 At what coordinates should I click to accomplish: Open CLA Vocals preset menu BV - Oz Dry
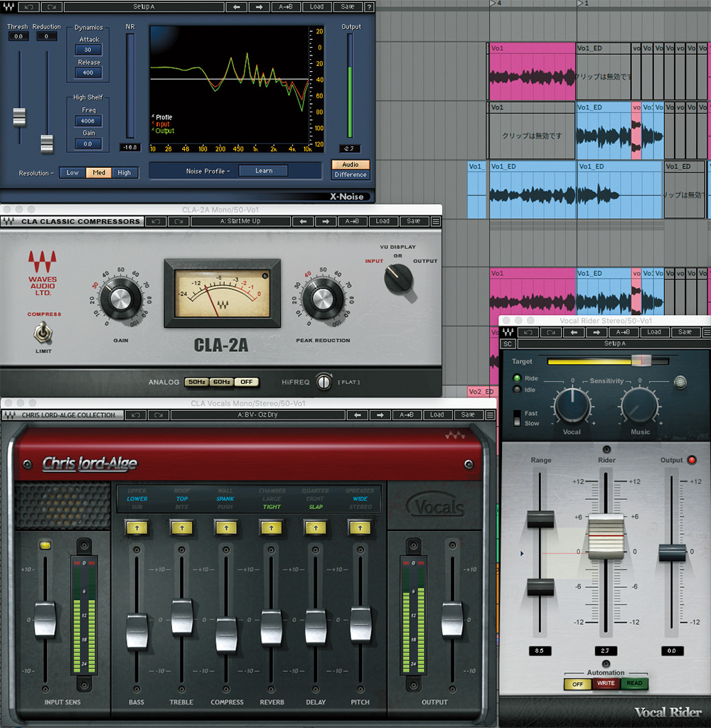coord(258,415)
